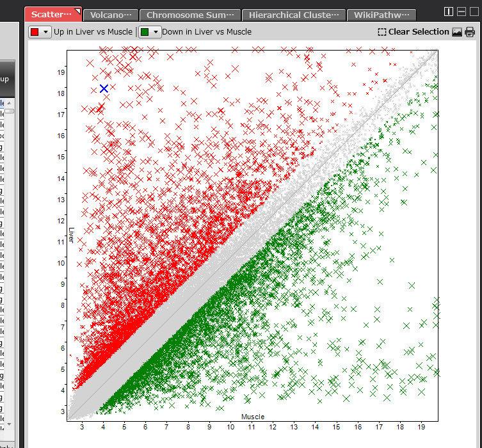Click the Muscle x-axis label
The width and height of the screenshot is (482, 448).
(252, 417)
